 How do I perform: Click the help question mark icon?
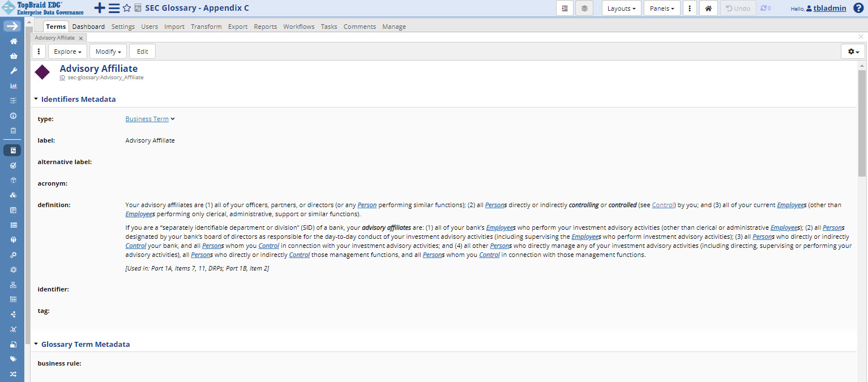[x=858, y=8]
